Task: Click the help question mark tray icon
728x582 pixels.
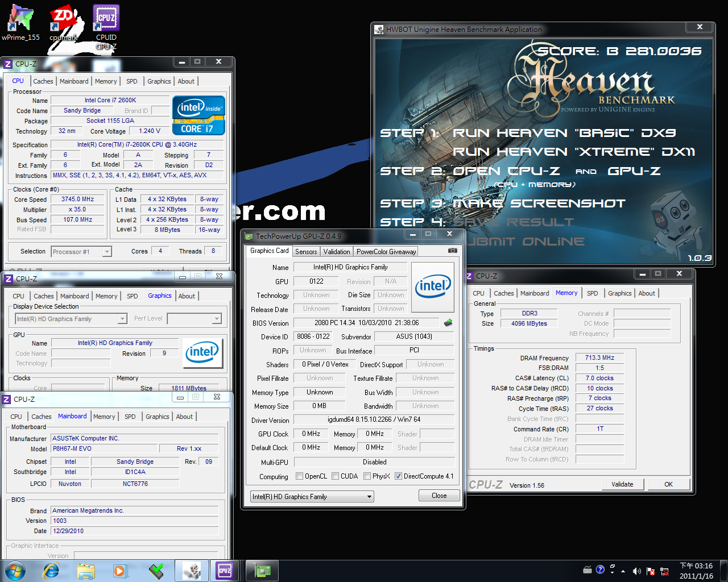Action: (600, 569)
